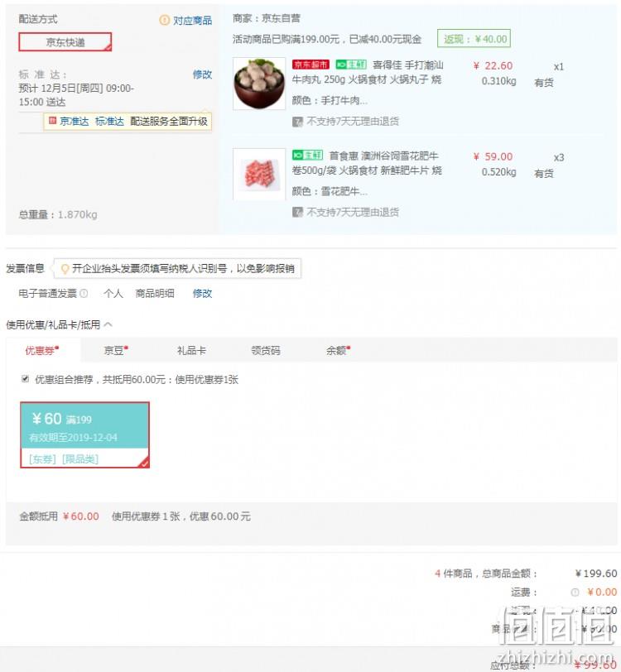Screen dimensions: 621x672
Task: Click the 总商品金额 ¥199.60 value
Action: [595, 574]
